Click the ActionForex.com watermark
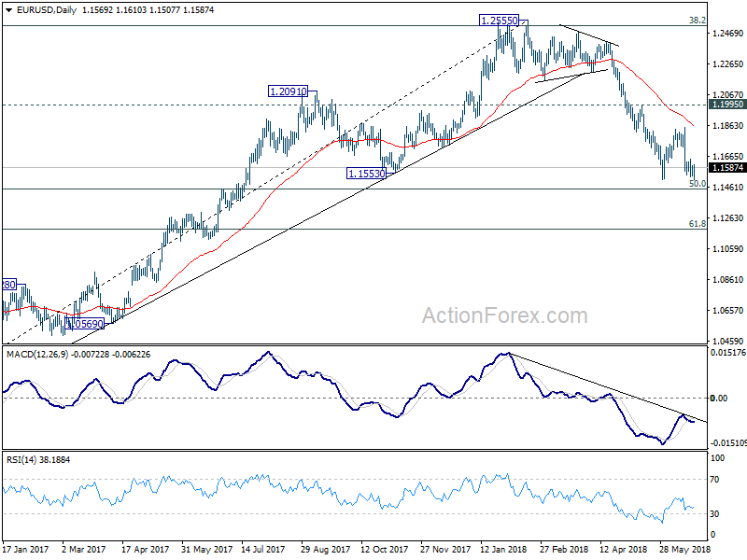Image resolution: width=747 pixels, height=560 pixels. tap(505, 315)
